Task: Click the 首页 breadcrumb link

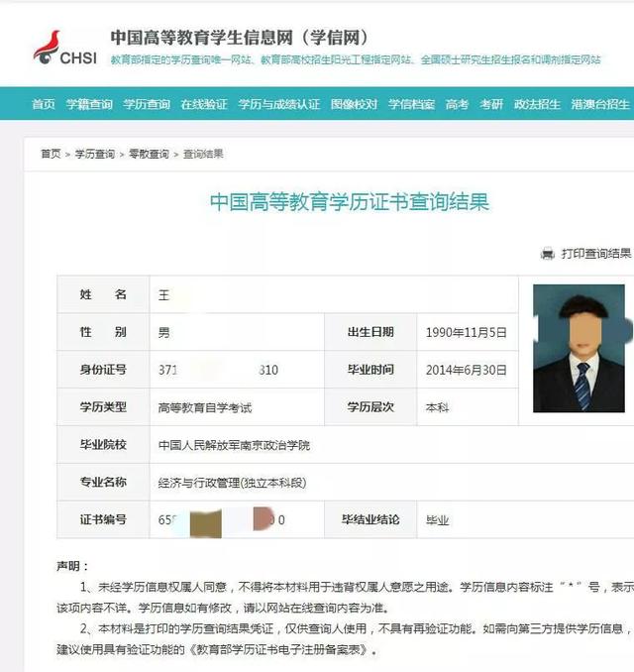Action: pos(51,154)
